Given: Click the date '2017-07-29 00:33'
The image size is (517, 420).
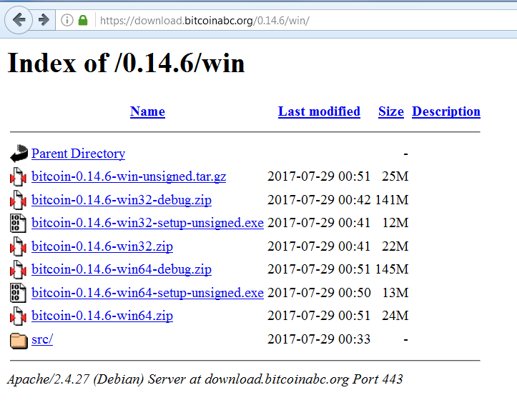Looking at the screenshot, I should coord(319,339).
